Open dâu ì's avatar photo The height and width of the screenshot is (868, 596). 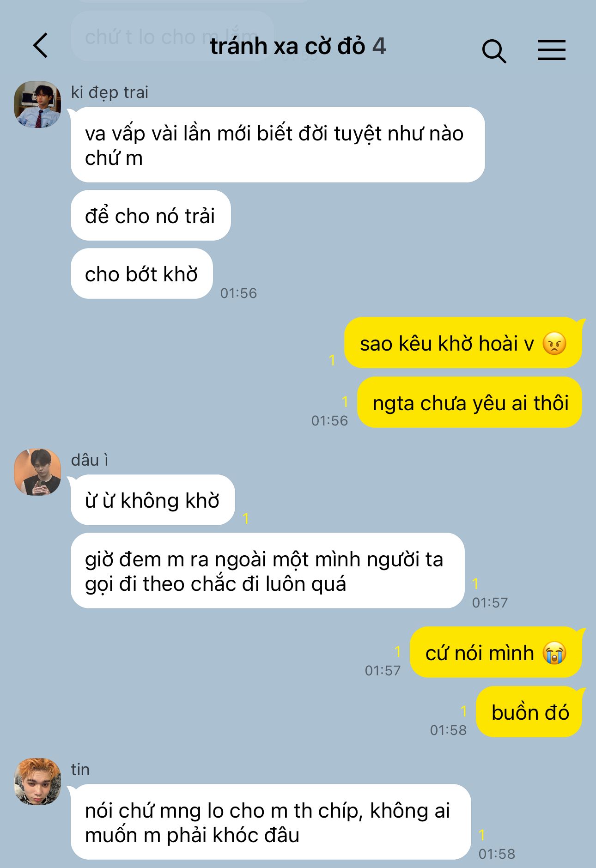point(37,472)
